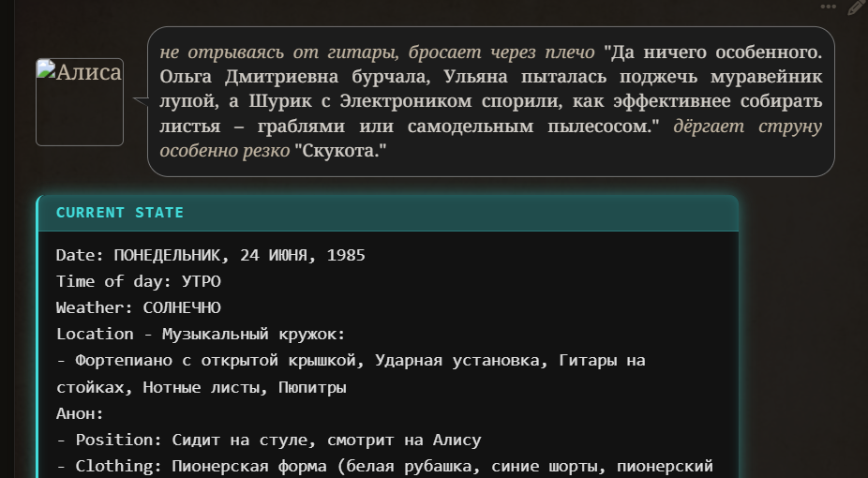Click the 'Location - Музыкальный кружок:' line
Image resolution: width=868 pixels, height=478 pixels.
pyautogui.click(x=201, y=335)
